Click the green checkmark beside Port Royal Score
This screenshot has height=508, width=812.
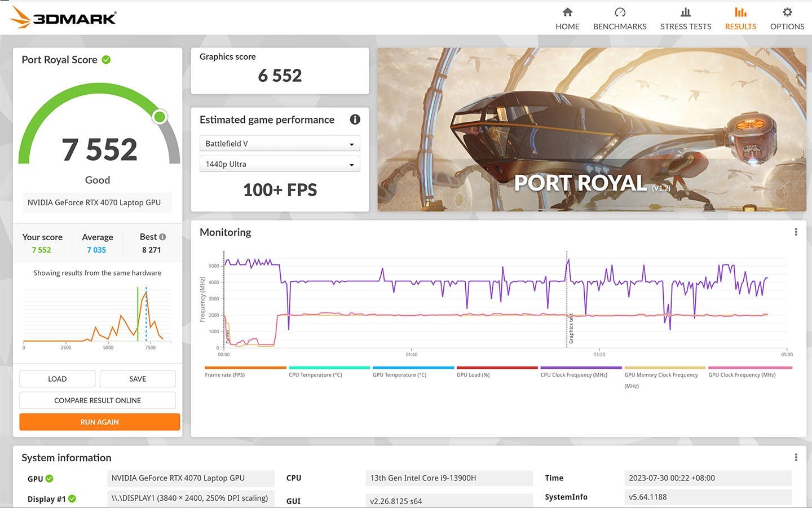106,60
